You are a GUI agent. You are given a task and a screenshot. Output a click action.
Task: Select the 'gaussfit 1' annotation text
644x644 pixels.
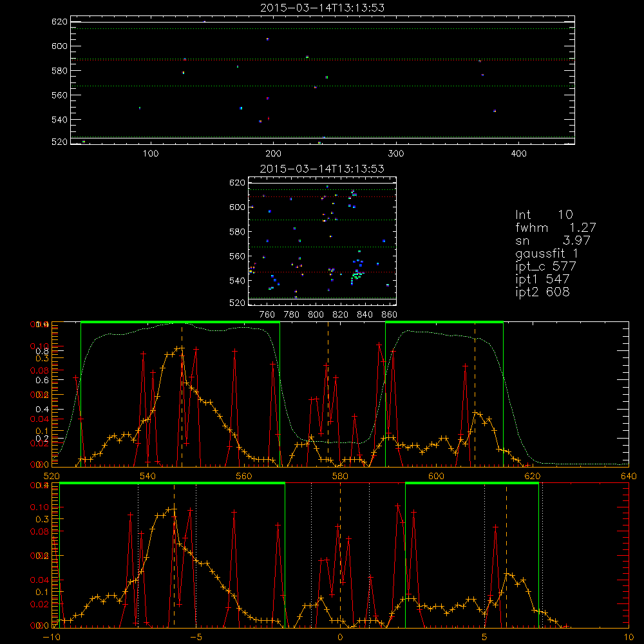pyautogui.click(x=547, y=253)
